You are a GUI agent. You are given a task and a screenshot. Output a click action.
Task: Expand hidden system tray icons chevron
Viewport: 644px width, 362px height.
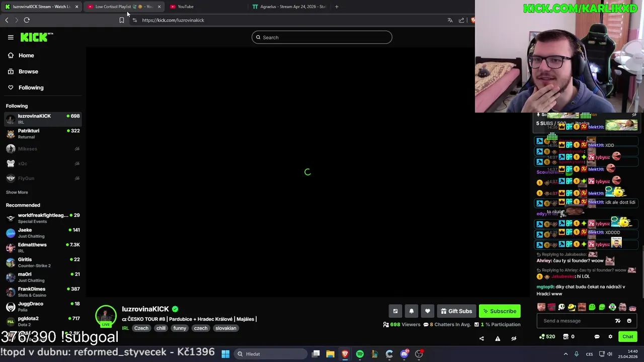pyautogui.click(x=566, y=354)
